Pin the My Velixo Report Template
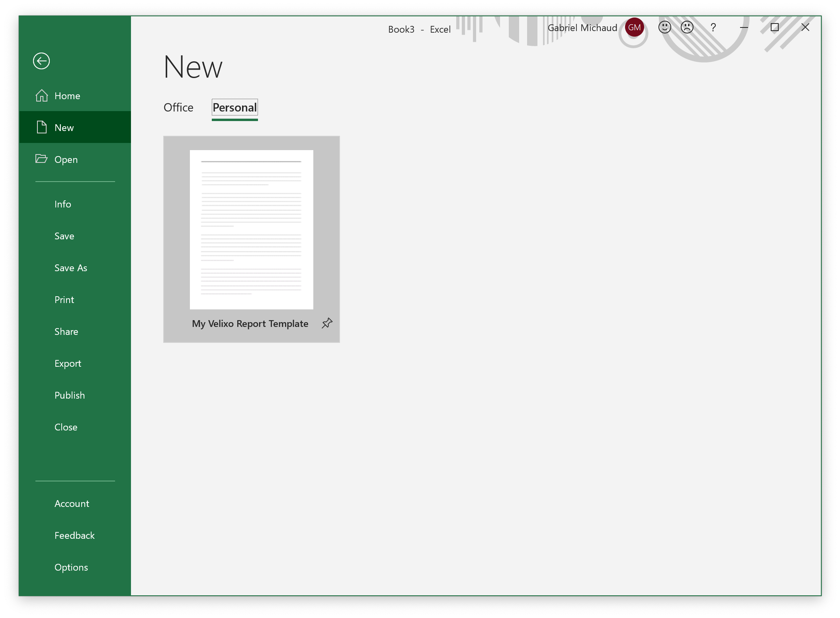Viewport: 840px width, 618px height. [x=327, y=323]
